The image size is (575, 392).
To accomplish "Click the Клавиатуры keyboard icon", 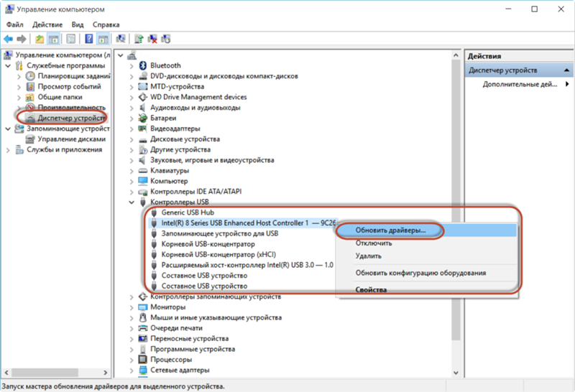I will [x=142, y=171].
